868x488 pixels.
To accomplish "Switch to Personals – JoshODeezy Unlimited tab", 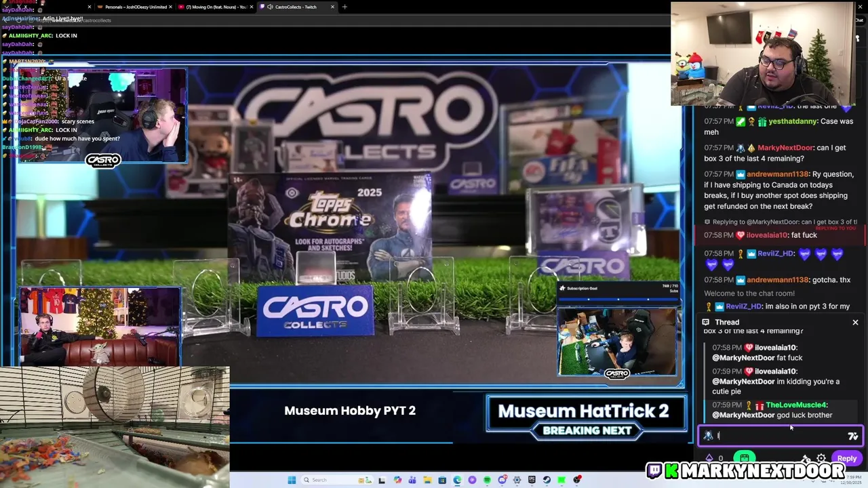I will coord(135,7).
